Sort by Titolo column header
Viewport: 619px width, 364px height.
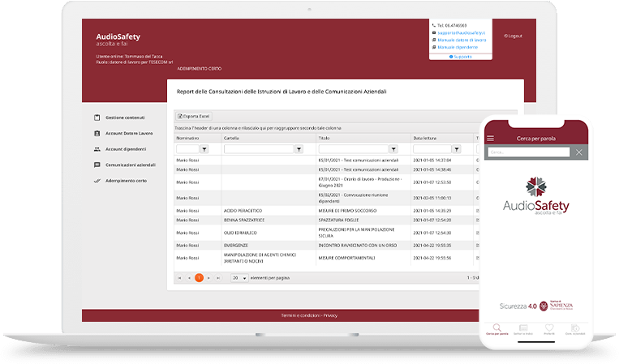(x=324, y=138)
